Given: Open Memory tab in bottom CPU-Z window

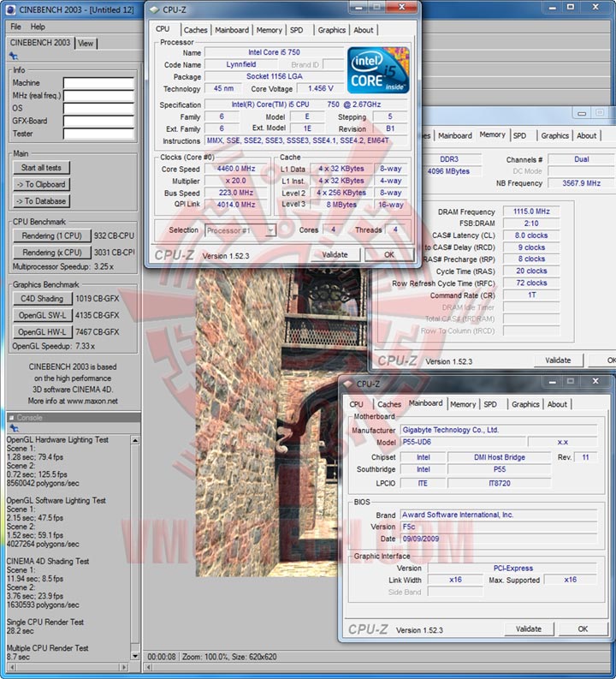Looking at the screenshot, I should pyautogui.click(x=463, y=404).
